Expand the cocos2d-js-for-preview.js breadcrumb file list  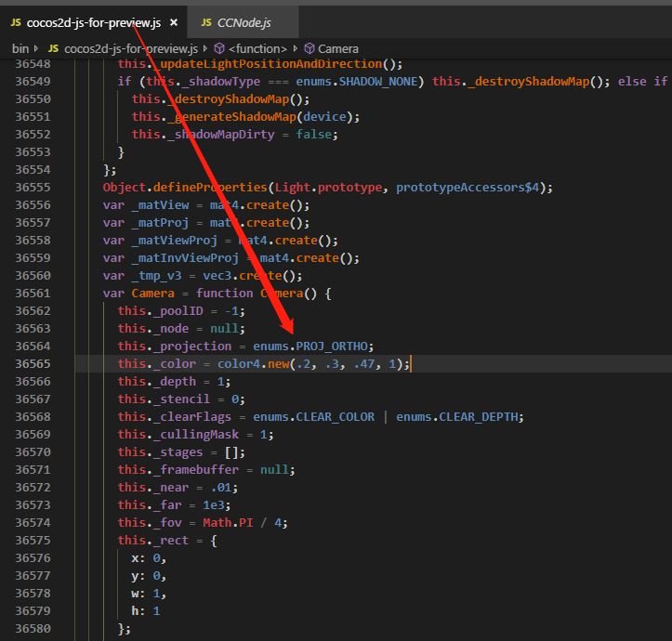pyautogui.click(x=130, y=47)
